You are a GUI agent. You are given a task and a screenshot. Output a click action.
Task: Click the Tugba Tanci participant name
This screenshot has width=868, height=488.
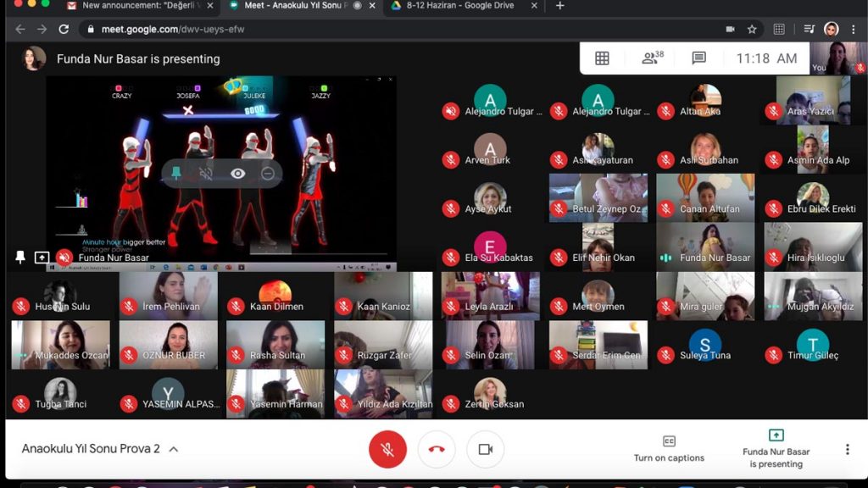[61, 404]
